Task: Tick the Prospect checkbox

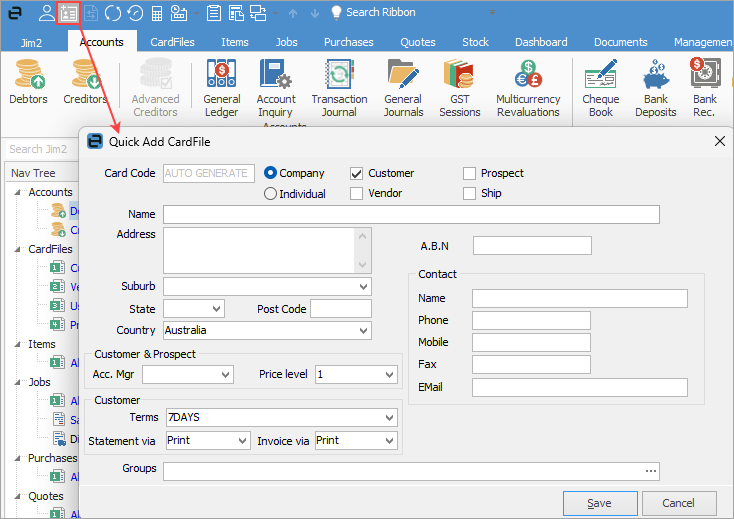Action: pyautogui.click(x=469, y=174)
